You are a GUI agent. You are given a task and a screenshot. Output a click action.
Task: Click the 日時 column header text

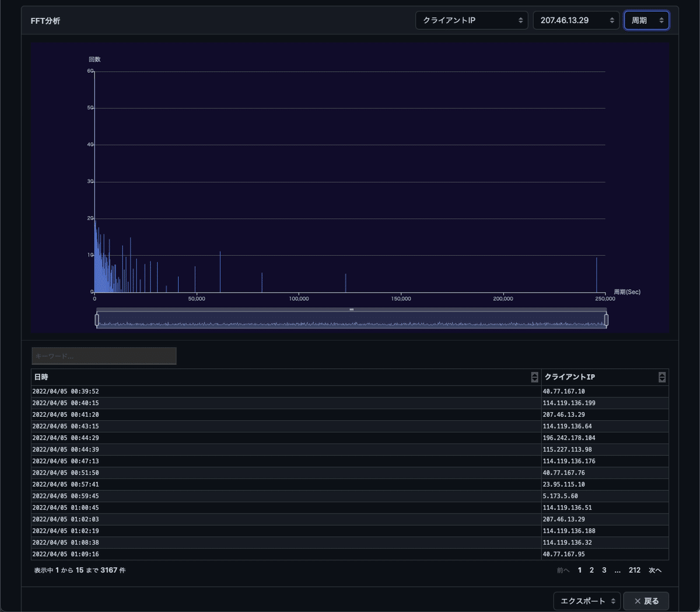(x=41, y=377)
